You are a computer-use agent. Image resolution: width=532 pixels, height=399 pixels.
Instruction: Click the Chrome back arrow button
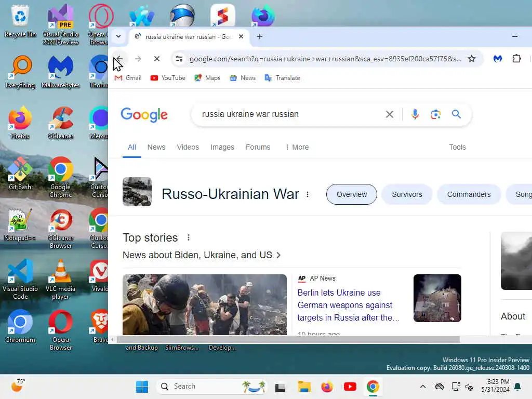[119, 59]
